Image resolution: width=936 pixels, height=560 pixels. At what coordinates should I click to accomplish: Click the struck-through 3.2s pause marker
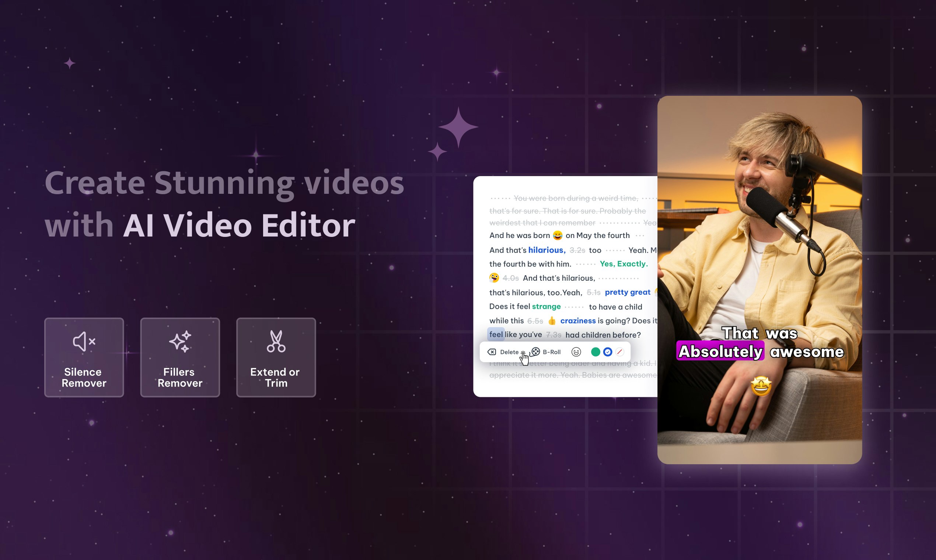(x=577, y=250)
